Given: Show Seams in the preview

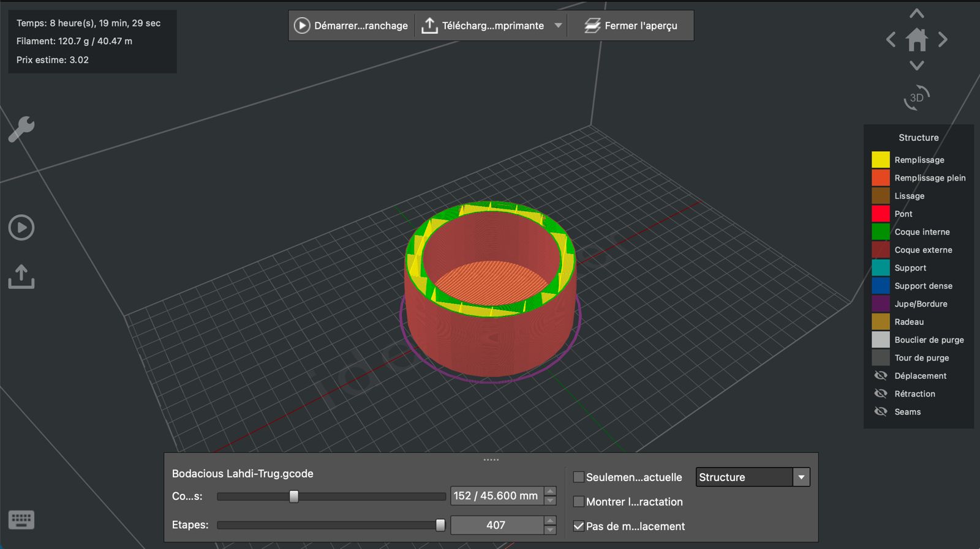Looking at the screenshot, I should [881, 411].
